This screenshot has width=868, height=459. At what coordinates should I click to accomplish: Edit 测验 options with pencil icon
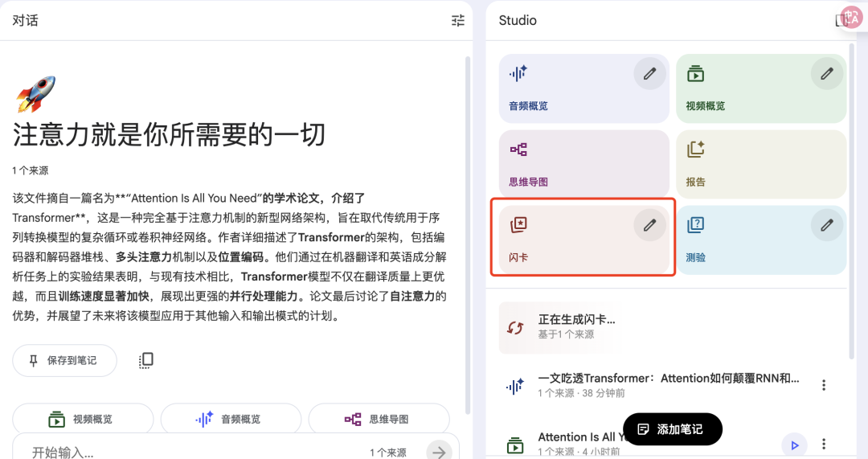click(x=827, y=225)
